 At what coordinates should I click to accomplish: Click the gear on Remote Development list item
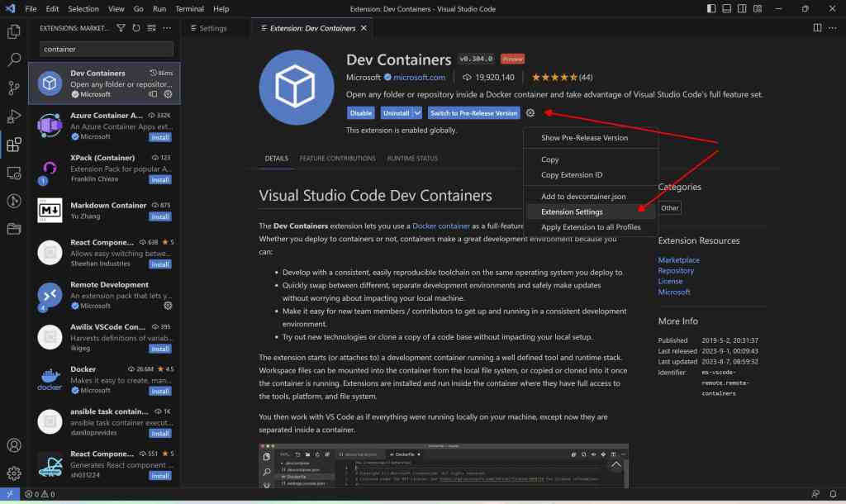[168, 306]
